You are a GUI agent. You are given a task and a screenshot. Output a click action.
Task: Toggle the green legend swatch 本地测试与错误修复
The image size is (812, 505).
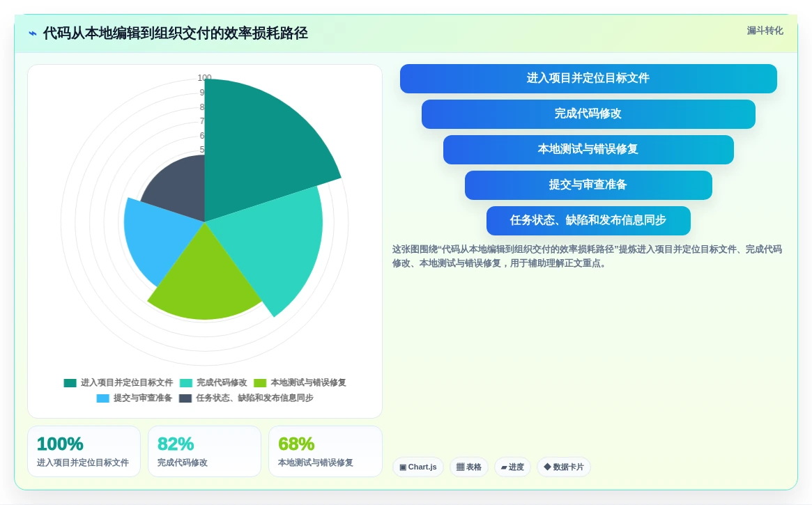260,383
